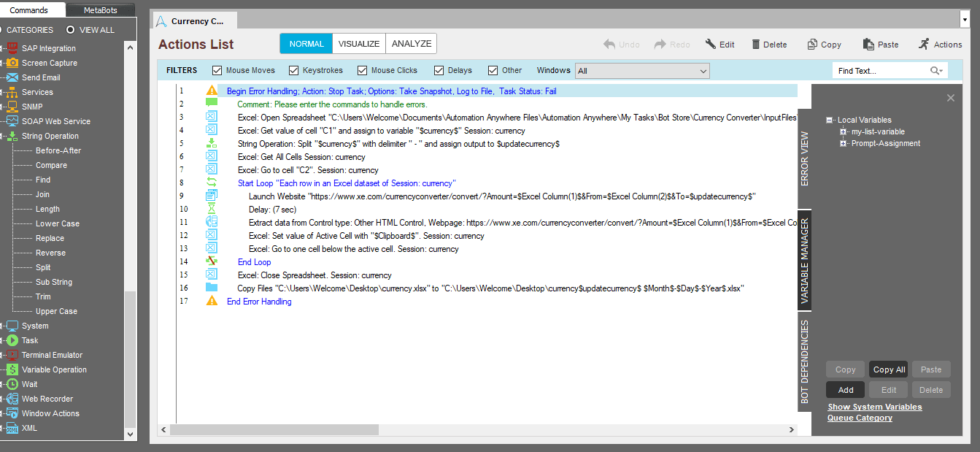Toggle the Keystrokes filter checkbox
Screen dimensions: 980x452
293,71
